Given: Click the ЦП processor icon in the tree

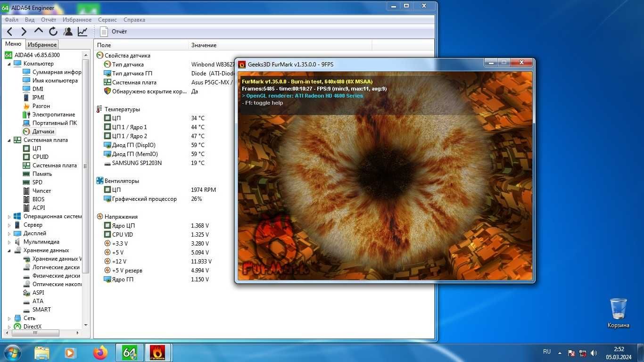Looking at the screenshot, I should [x=26, y=148].
